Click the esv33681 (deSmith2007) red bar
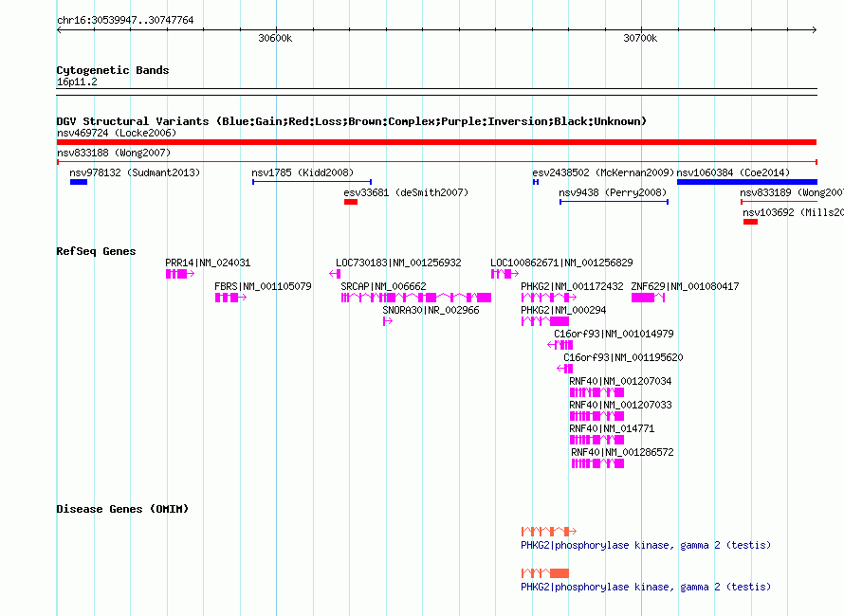Screen dimensions: 844x616 point(351,202)
